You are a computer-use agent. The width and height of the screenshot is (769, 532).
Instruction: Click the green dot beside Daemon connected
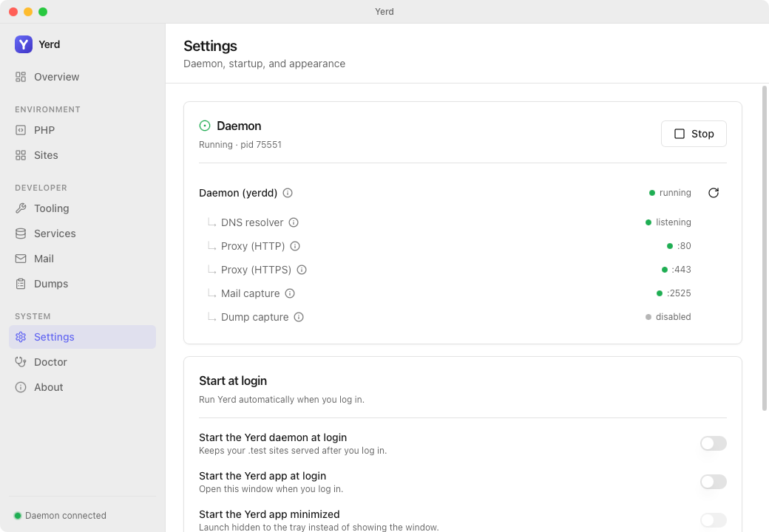coord(18,515)
